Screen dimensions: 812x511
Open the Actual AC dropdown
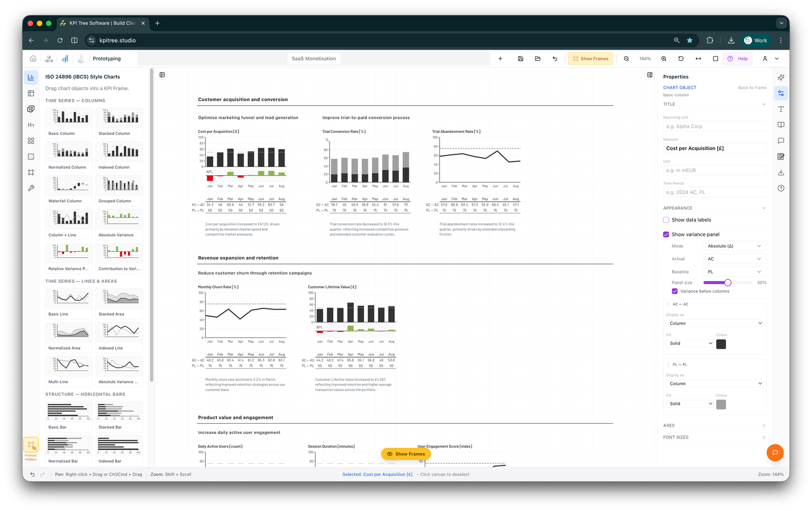click(734, 259)
